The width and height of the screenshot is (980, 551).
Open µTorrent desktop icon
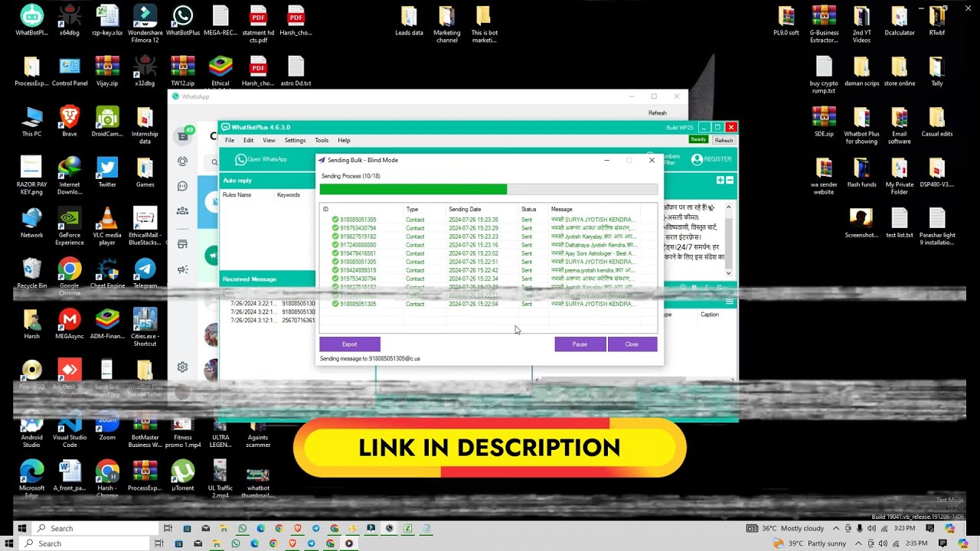point(182,475)
